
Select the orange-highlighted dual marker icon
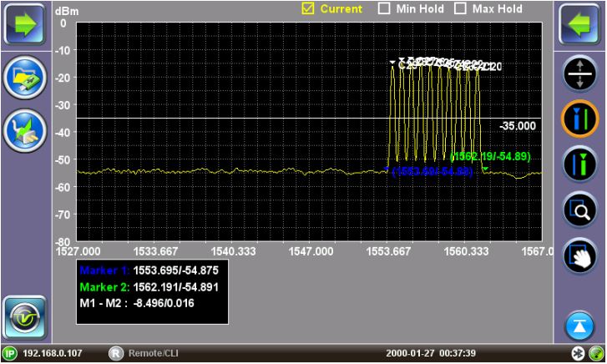pyautogui.click(x=581, y=119)
